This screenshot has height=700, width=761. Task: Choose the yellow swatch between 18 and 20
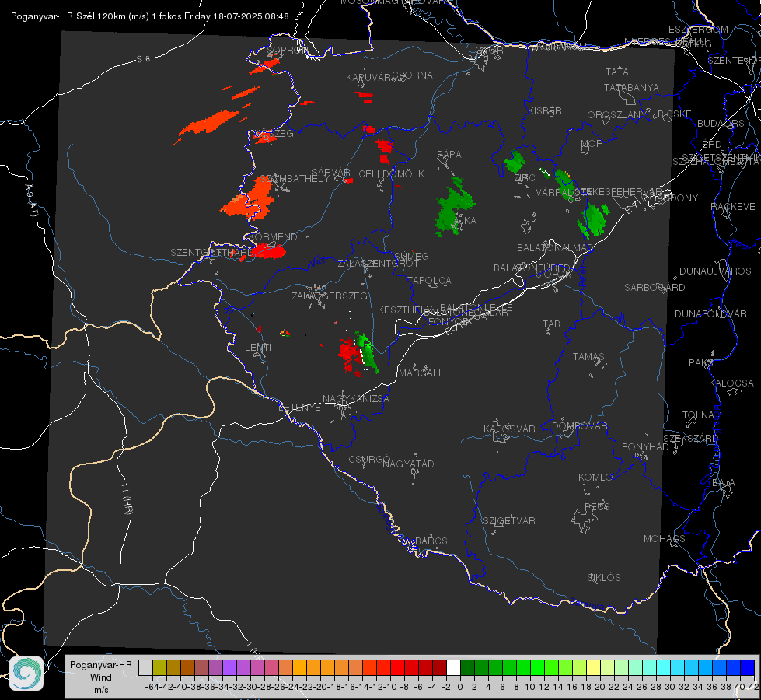(593, 667)
